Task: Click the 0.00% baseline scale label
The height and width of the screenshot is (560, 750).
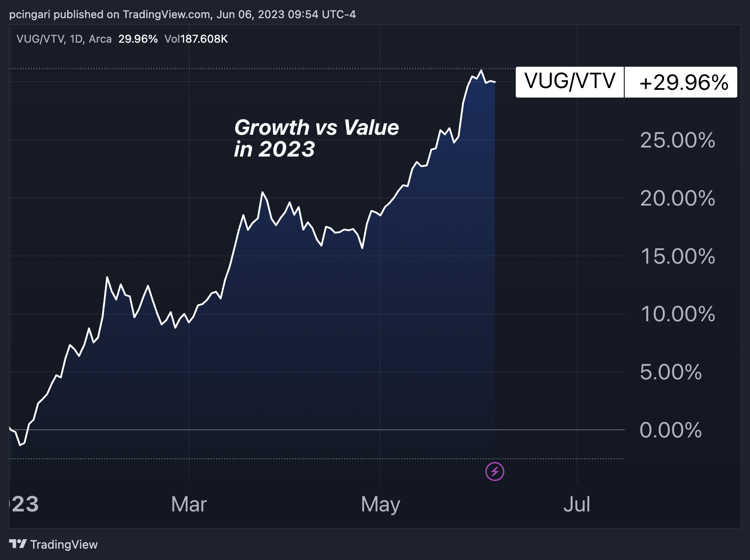Action: point(671,430)
